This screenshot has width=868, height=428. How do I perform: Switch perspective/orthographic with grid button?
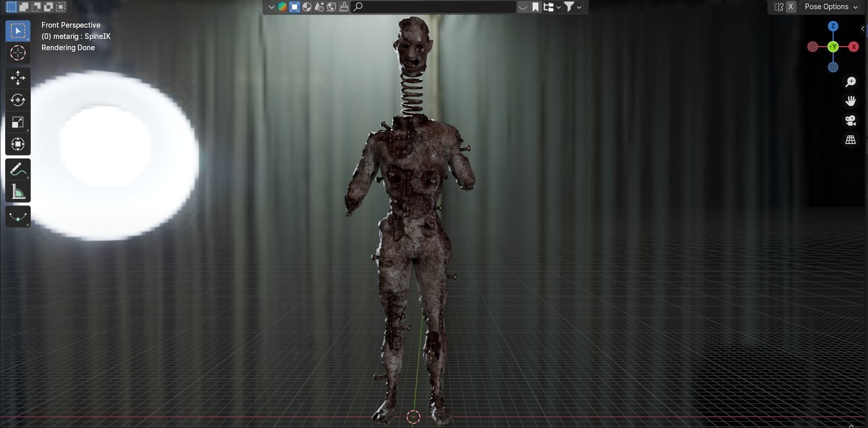[x=851, y=140]
